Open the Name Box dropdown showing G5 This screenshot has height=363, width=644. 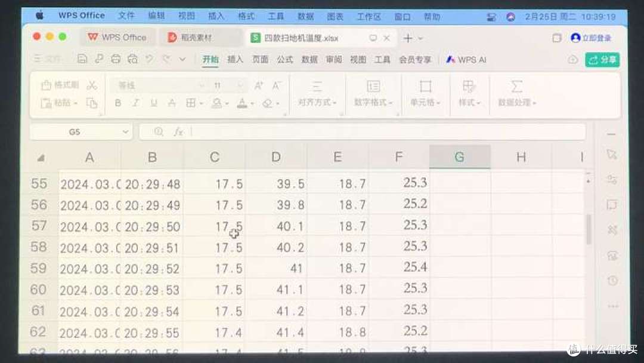tap(125, 132)
